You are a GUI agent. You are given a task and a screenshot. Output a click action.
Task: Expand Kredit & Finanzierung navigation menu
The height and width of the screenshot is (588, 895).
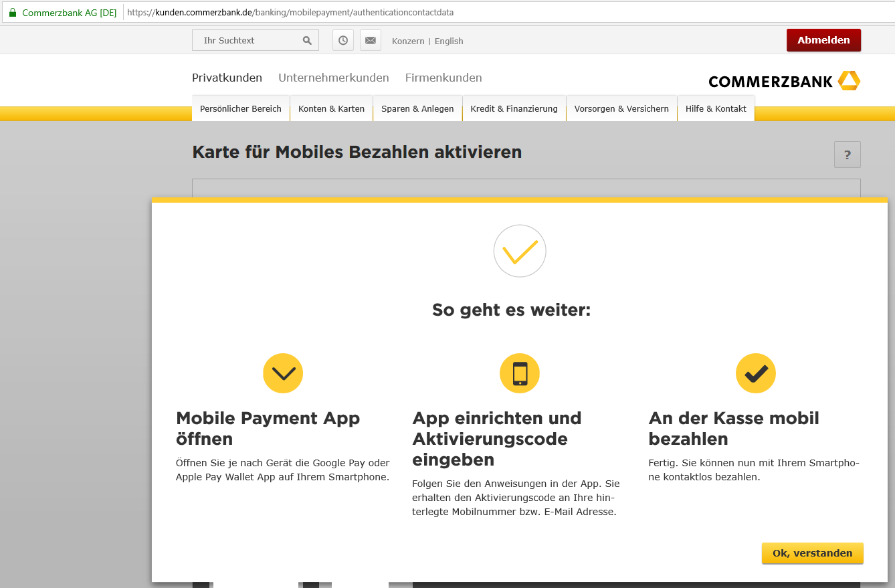click(x=514, y=109)
